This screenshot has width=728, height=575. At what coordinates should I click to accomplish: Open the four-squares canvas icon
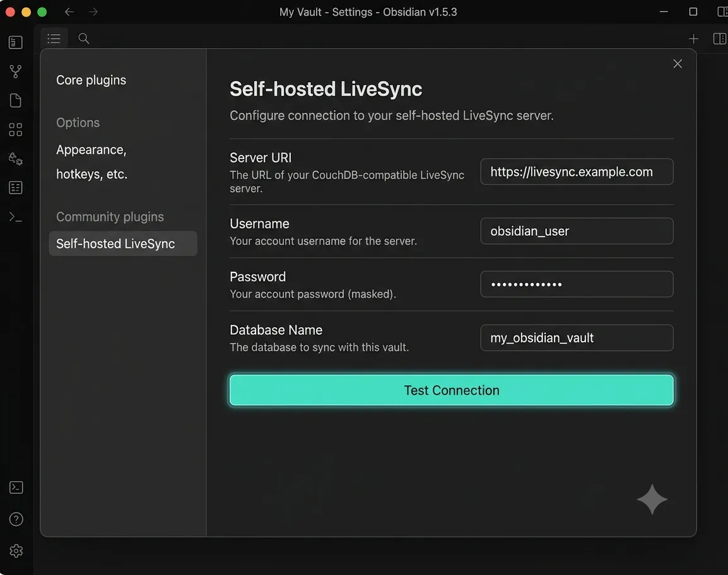(15, 129)
